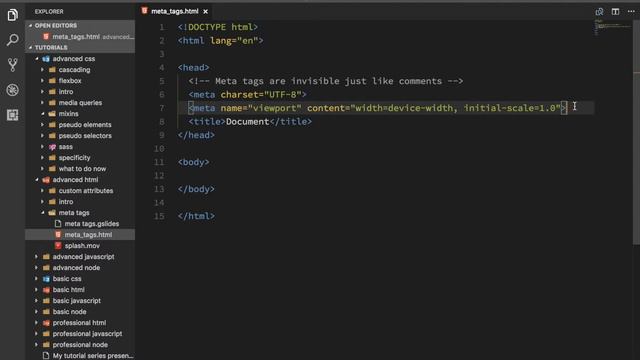Collapse the advanced css folder
The height and width of the screenshot is (360, 640).
tap(37, 59)
